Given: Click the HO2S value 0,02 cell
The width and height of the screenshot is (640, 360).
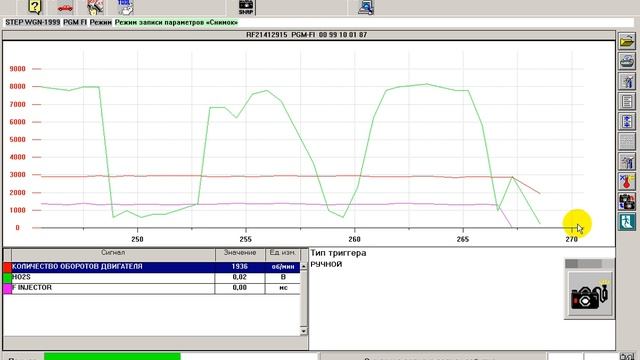Looking at the screenshot, I should [x=240, y=278].
